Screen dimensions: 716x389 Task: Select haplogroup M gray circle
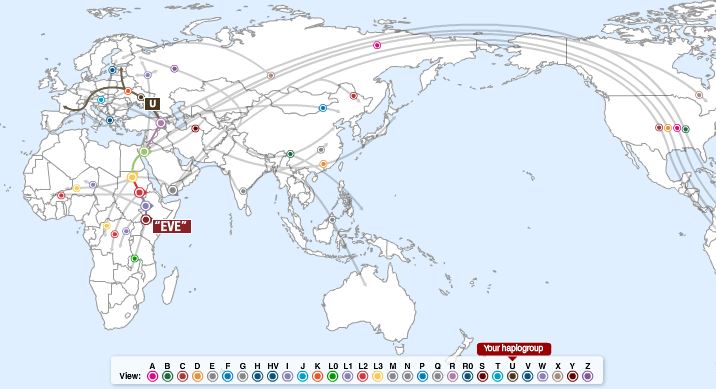click(392, 376)
